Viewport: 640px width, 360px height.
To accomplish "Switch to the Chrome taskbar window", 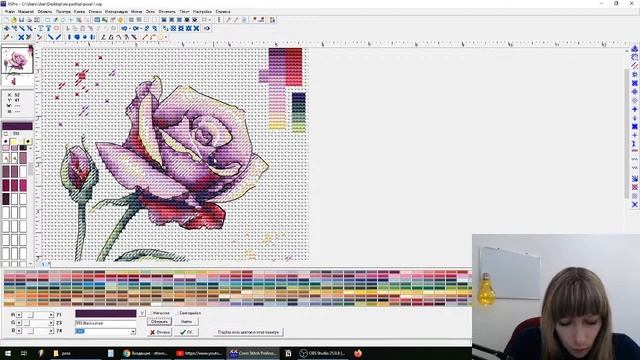I will pyautogui.click(x=146, y=353).
